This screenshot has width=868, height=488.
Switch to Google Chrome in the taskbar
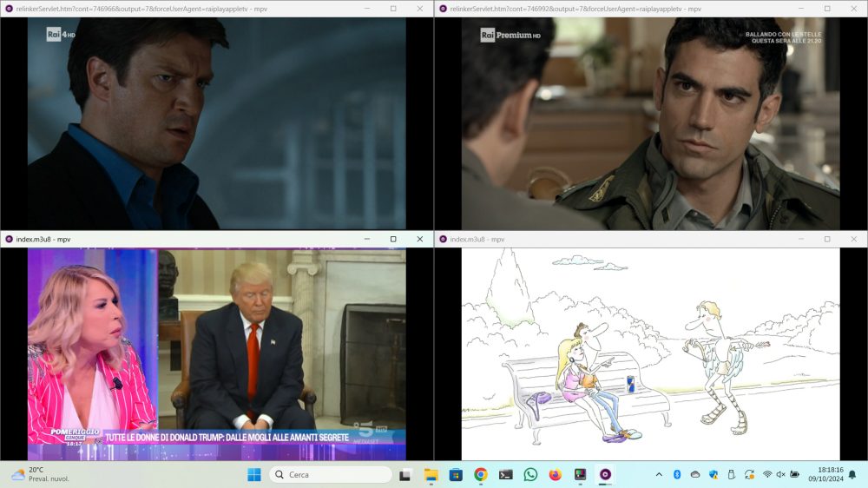(481, 475)
